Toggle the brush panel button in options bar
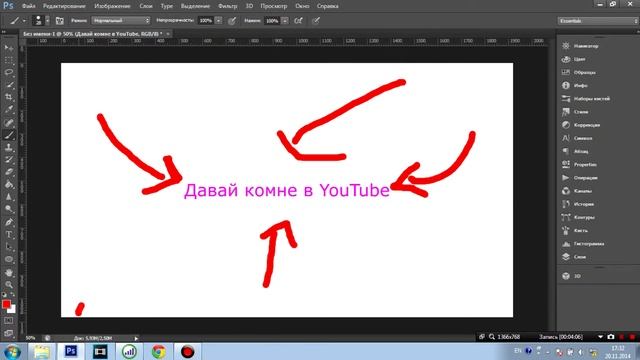 point(60,20)
